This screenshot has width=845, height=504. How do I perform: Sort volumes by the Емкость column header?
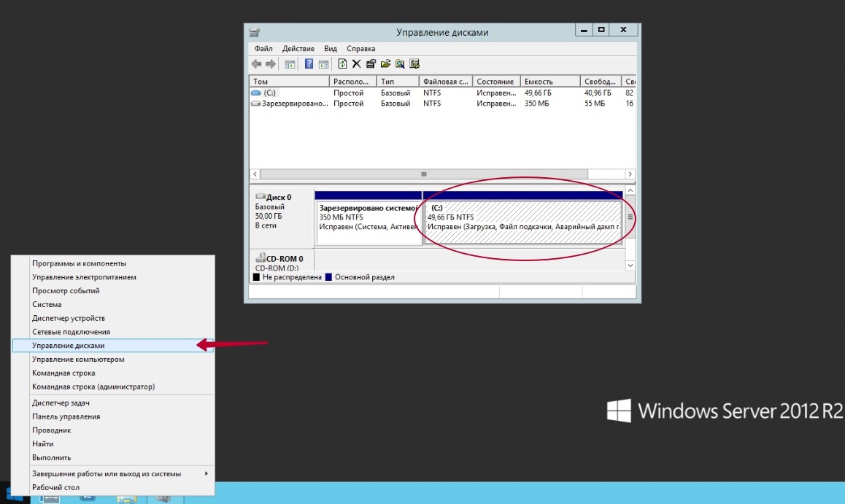539,82
